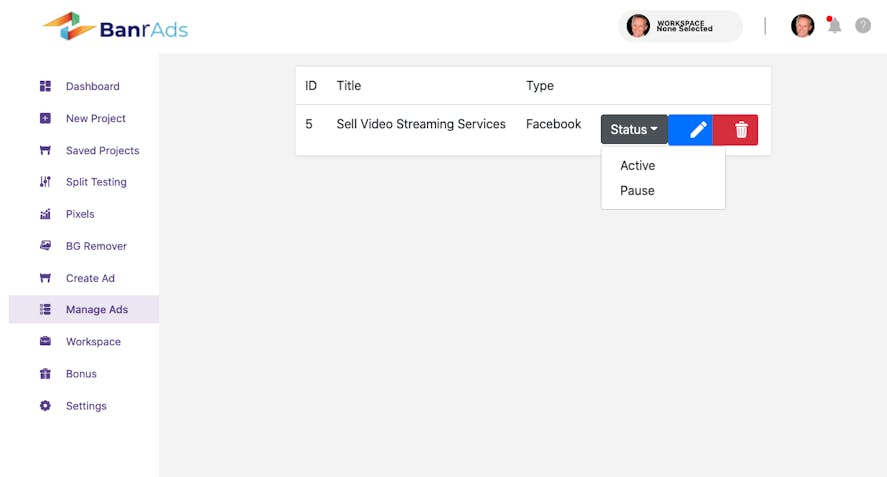Choose Pause from the Status menu
The width and height of the screenshot is (887, 477).
(x=638, y=191)
